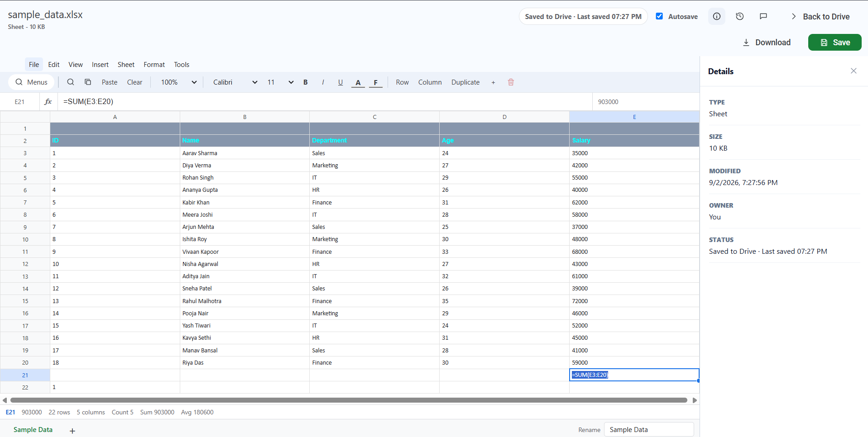Image resolution: width=868 pixels, height=437 pixels.
Task: Click the copy icon in toolbar
Action: pyautogui.click(x=88, y=82)
